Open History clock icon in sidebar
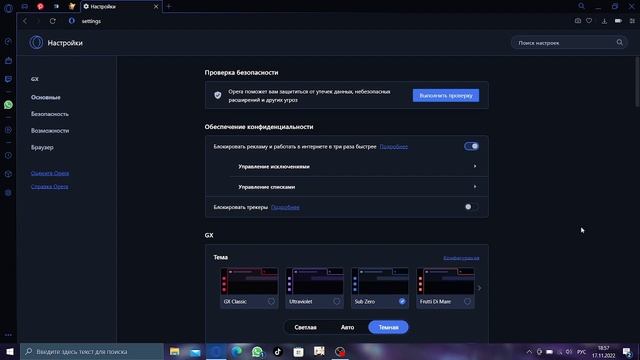This screenshot has height=360, width=640. click(8, 156)
